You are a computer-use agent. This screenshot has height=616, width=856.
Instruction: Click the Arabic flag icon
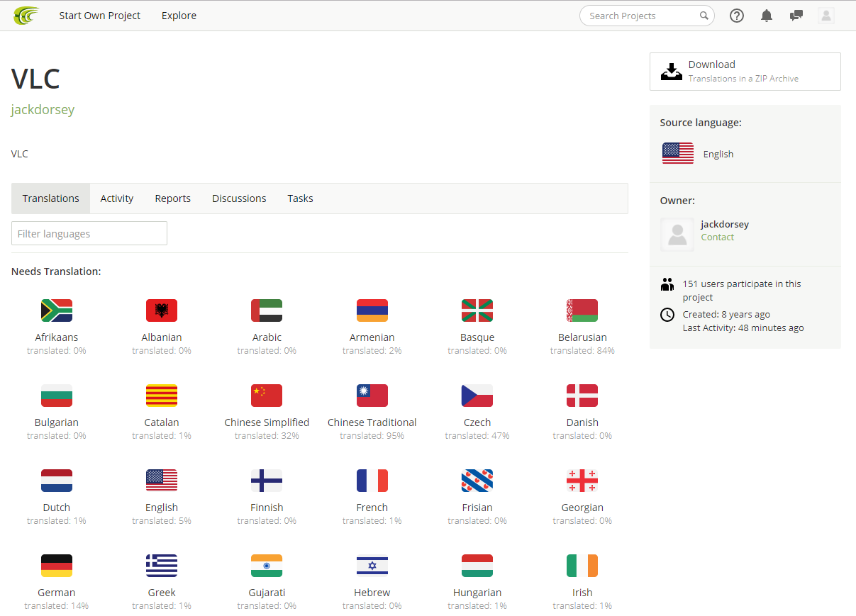[x=267, y=310]
